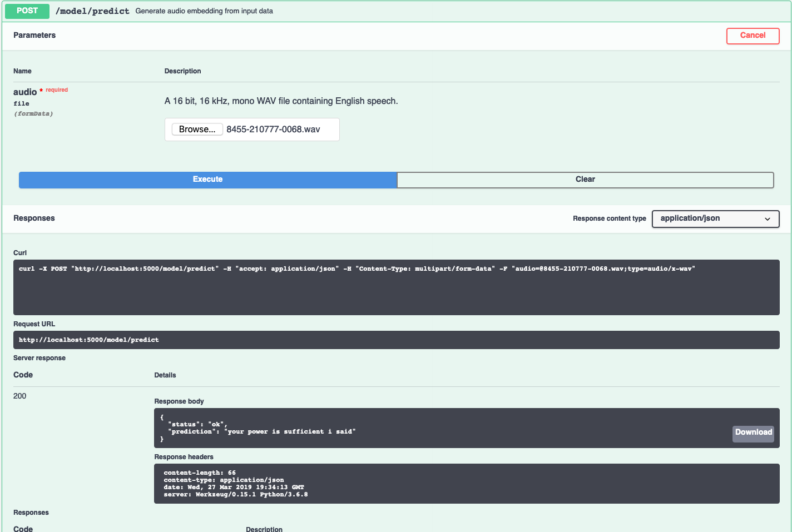
Task: Click the response headers content block
Action: pos(466,484)
